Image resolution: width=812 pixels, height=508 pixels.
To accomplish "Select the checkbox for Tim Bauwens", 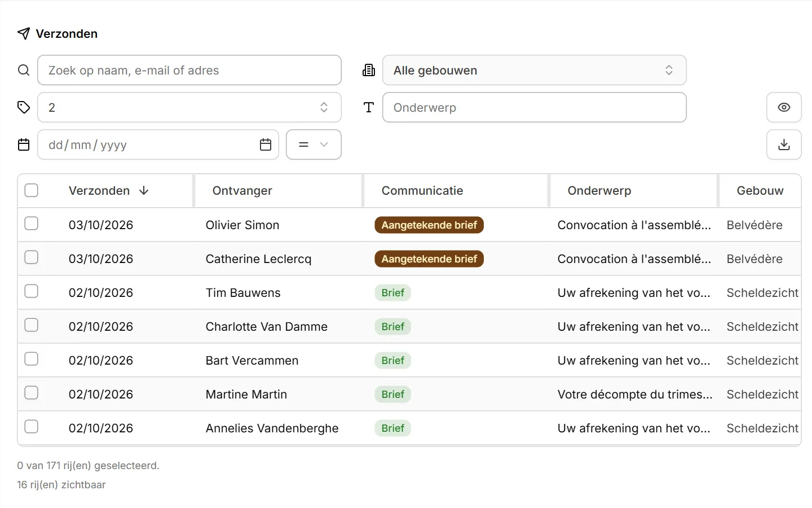I will click(32, 291).
